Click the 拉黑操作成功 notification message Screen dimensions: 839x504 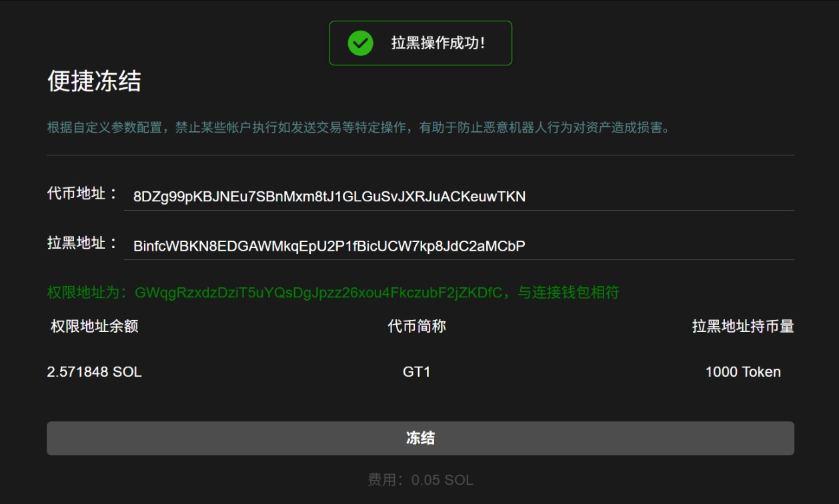coord(438,43)
